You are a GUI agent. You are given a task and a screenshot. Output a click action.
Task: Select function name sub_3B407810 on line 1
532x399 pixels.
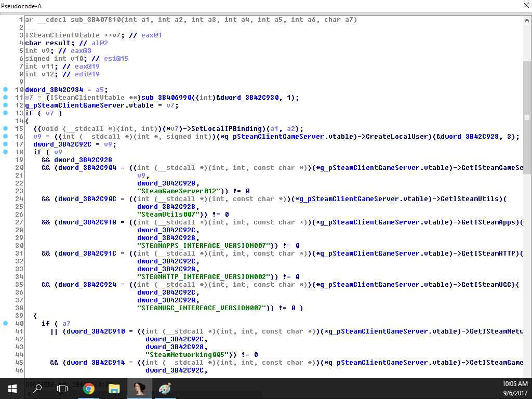click(96, 20)
